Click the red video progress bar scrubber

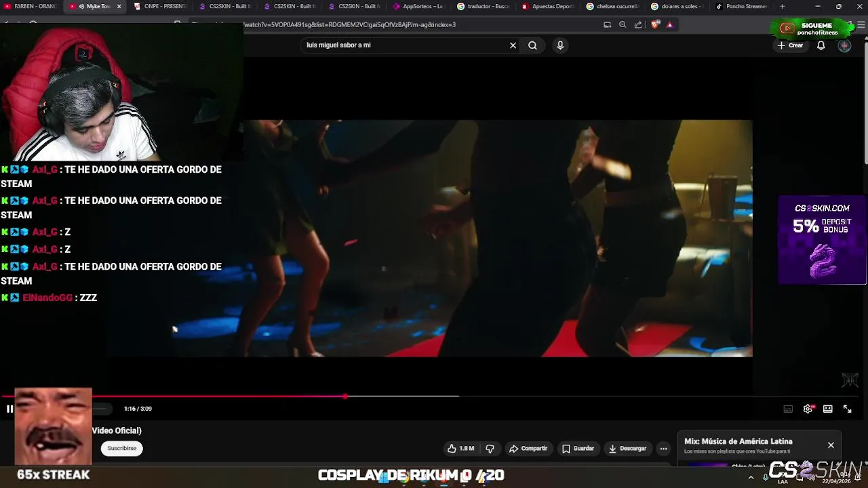tap(345, 396)
